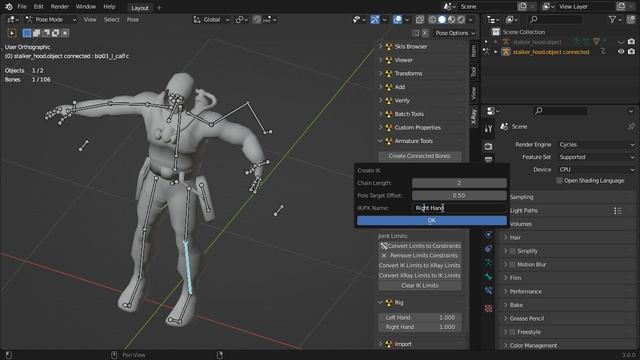The image size is (640, 360).
Task: Open the viewport Select menu
Action: [111, 20]
